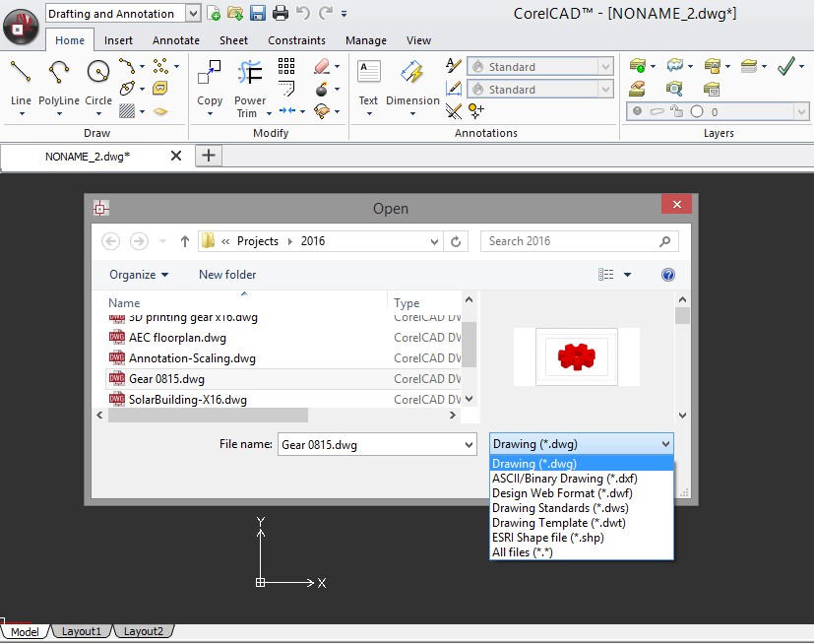
Task: Expand the File name combo box
Action: 469,445
